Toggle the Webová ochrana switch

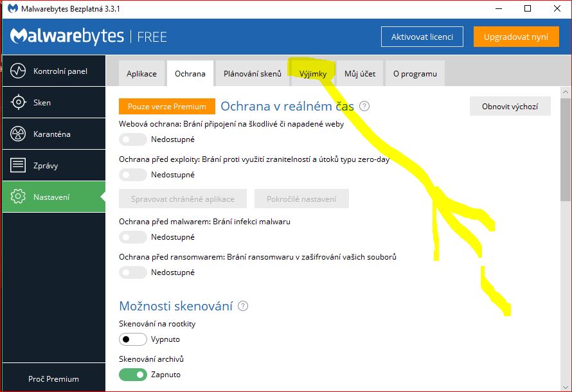133,139
